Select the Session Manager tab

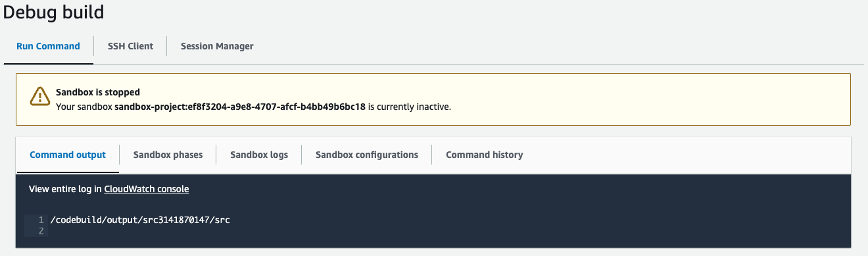(217, 46)
